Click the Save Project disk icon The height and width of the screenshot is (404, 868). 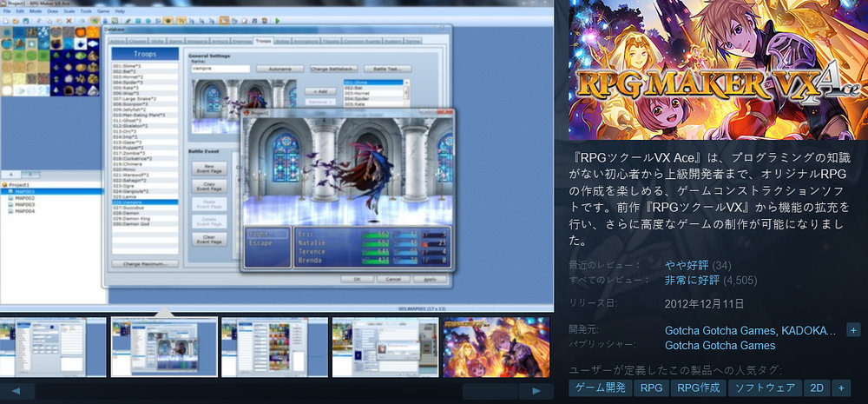point(25,21)
